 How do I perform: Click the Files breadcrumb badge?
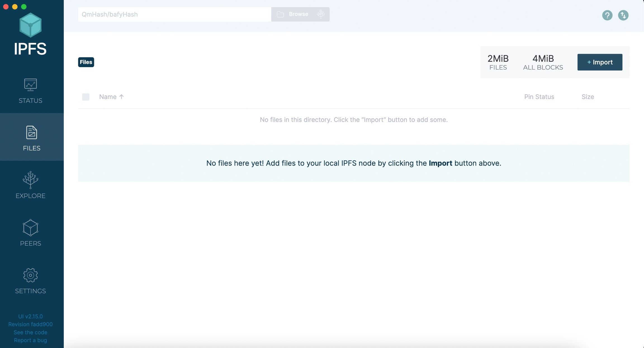(86, 62)
